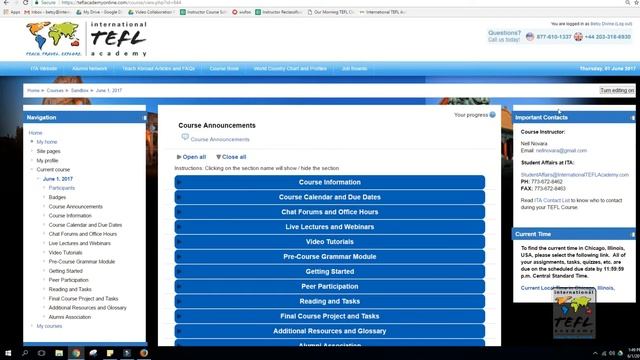
Task: Click Sandbox in the breadcrumb trail
Action: click(80, 90)
